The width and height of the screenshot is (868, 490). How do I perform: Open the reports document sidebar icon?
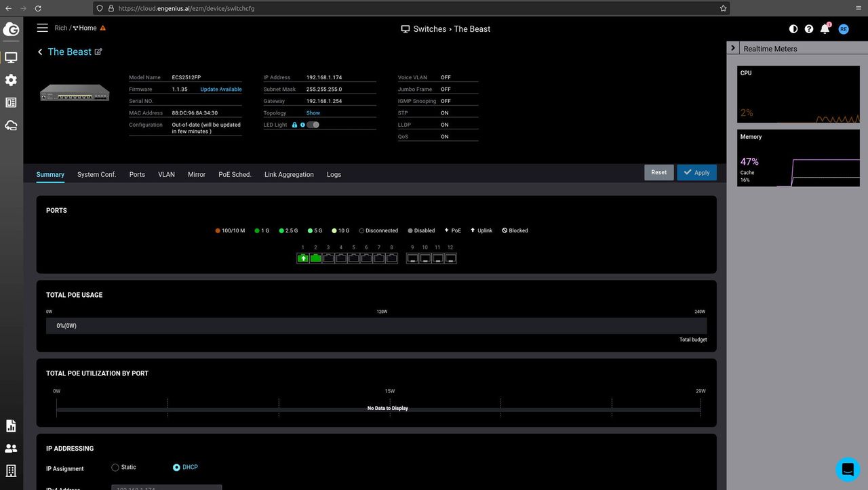pyautogui.click(x=11, y=426)
